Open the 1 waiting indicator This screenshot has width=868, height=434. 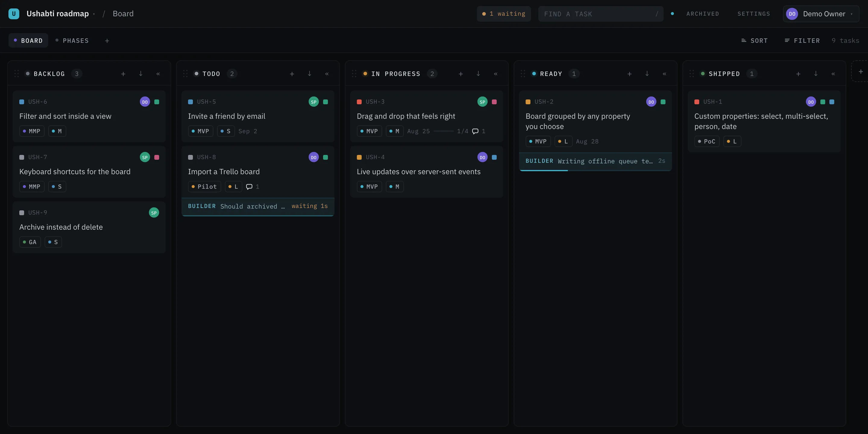[x=504, y=14]
